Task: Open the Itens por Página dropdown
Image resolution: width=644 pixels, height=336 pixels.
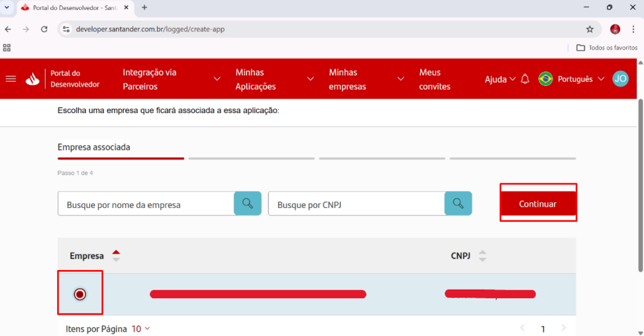Action: pyautogui.click(x=141, y=328)
